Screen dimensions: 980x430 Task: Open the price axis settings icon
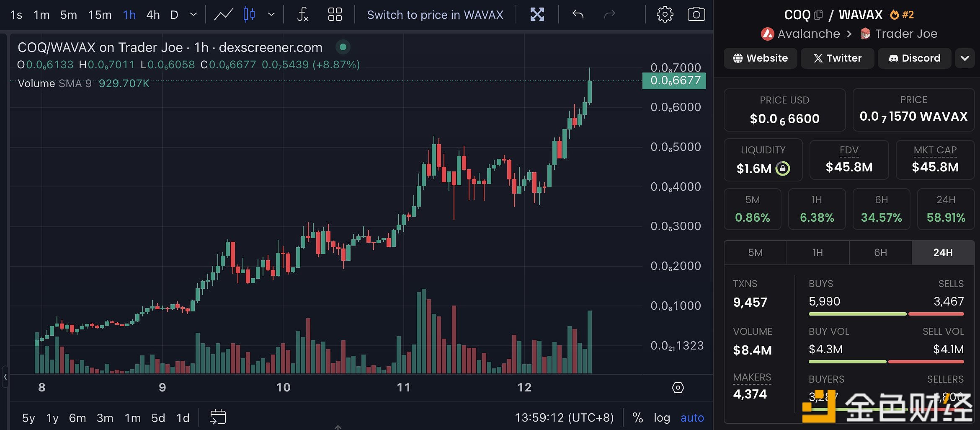click(x=678, y=388)
